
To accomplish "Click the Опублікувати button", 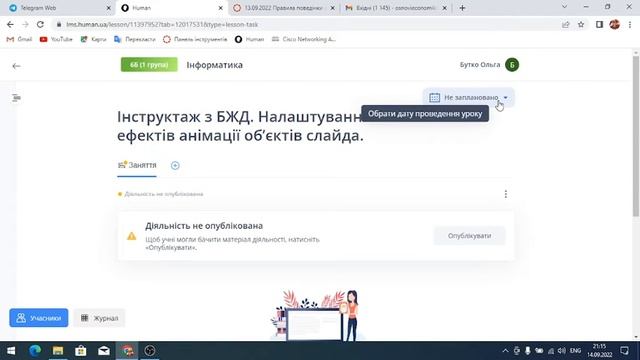I will (x=469, y=236).
